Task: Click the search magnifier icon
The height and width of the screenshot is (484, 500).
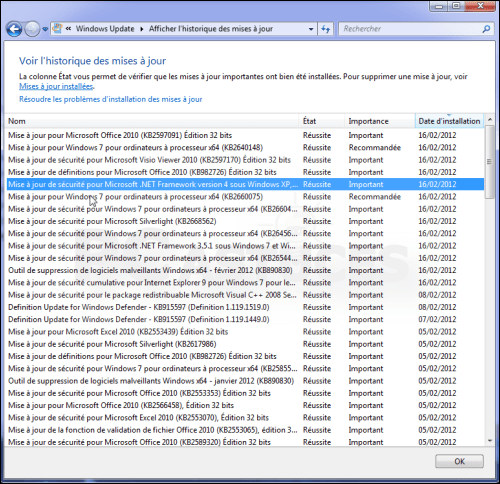Action: 486,29
